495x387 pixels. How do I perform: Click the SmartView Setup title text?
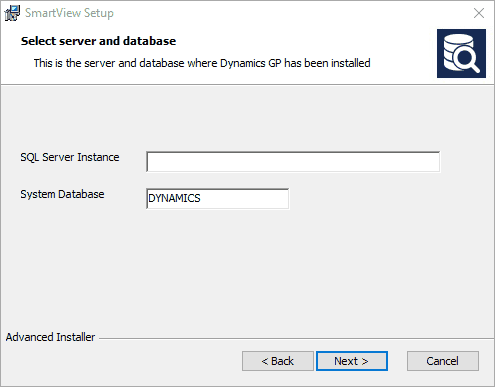[69, 13]
